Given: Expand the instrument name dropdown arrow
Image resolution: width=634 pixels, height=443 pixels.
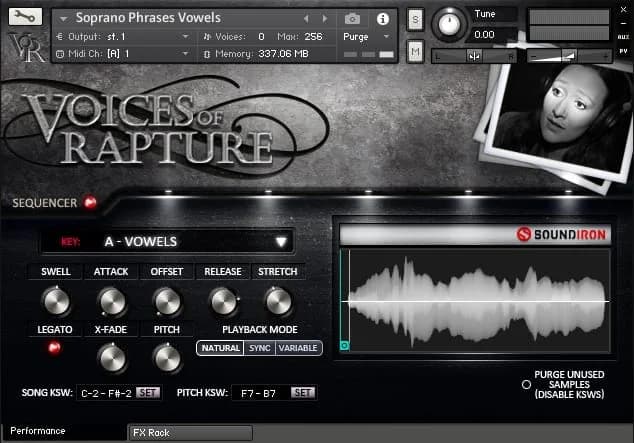Looking at the screenshot, I should point(63,19).
